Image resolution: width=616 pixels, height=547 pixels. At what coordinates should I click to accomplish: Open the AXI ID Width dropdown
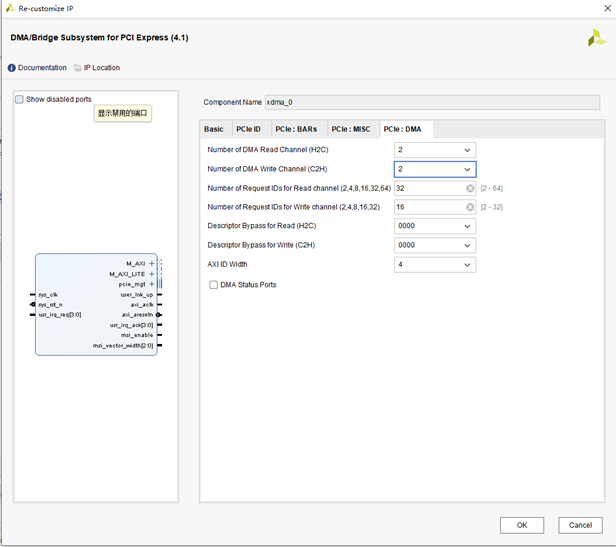pyautogui.click(x=435, y=264)
